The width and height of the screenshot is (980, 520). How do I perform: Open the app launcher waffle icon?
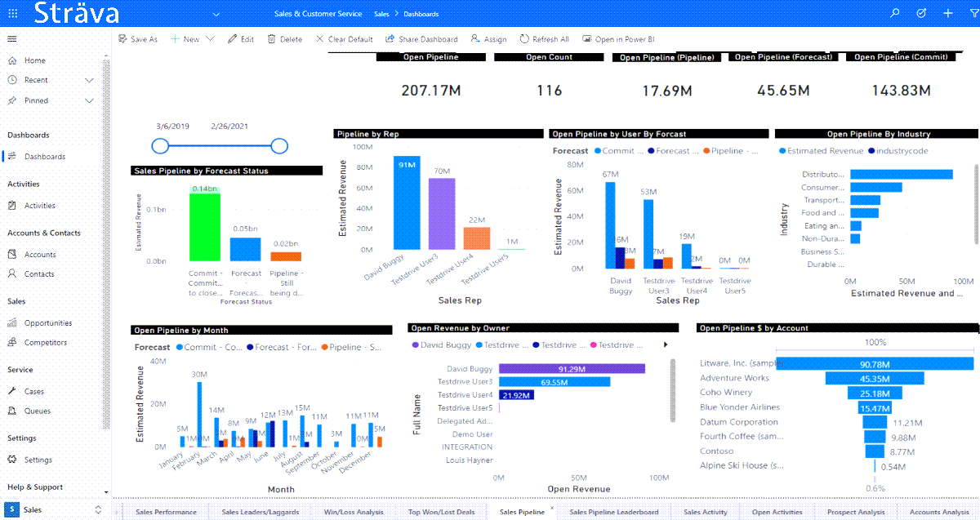(x=13, y=14)
